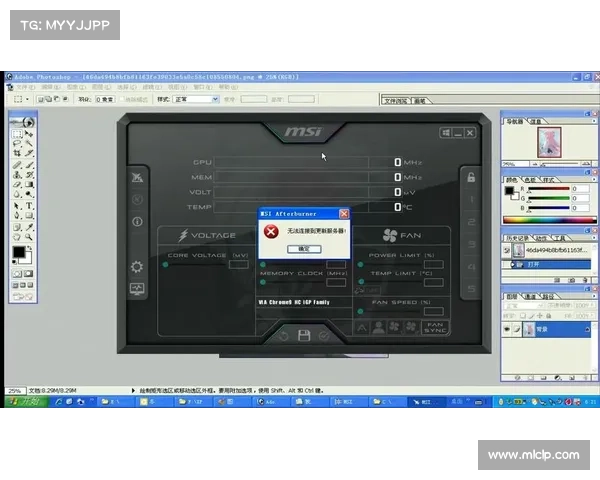Toggle lock all (padlock) in Layers panel
Image resolution: width=600 pixels, height=480 pixels.
tap(548, 316)
